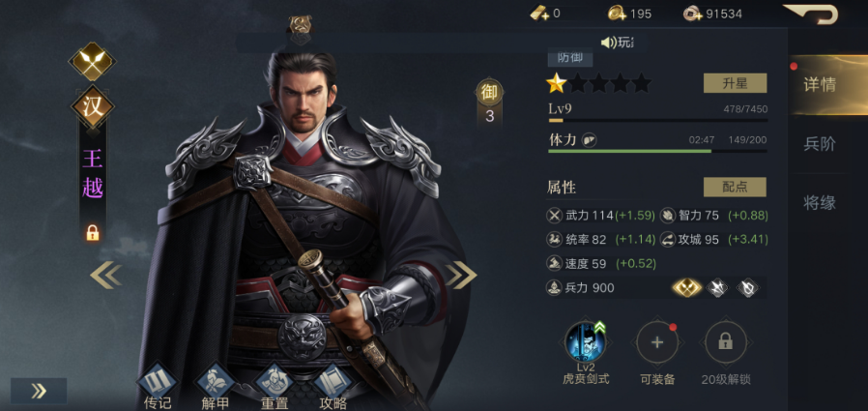Click the return arrow icon top right
Viewport: 868px width, 411px height.
811,14
